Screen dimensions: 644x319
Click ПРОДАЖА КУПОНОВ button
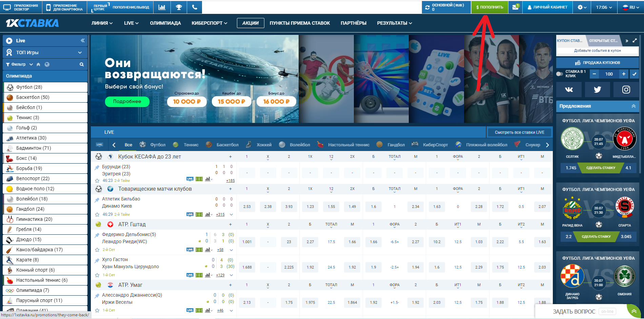[598, 63]
